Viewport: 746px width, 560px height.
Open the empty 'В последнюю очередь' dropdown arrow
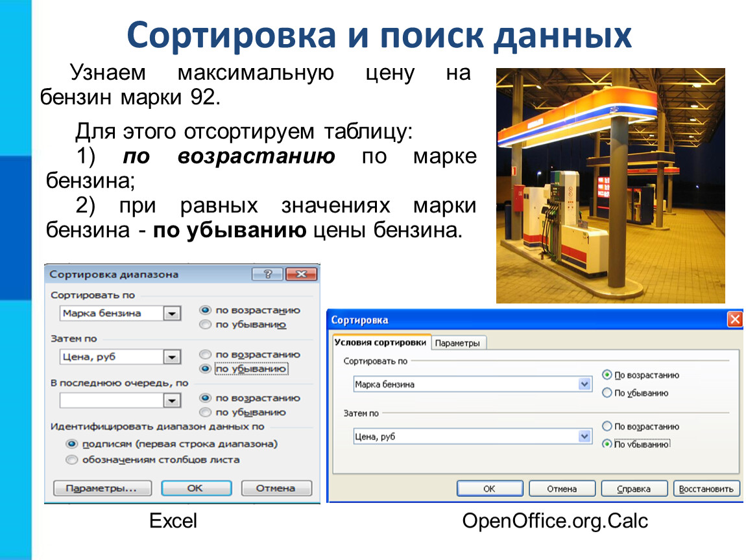click(172, 401)
